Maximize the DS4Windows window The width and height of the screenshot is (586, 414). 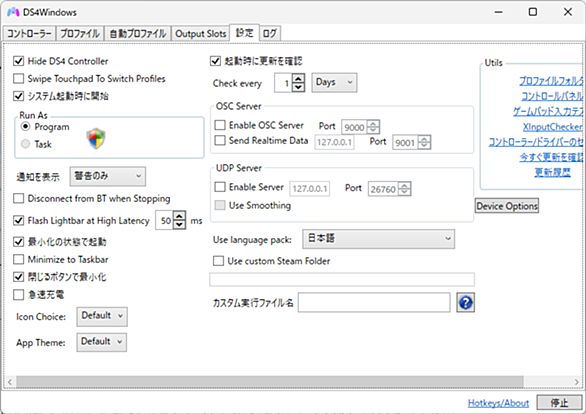(x=533, y=12)
